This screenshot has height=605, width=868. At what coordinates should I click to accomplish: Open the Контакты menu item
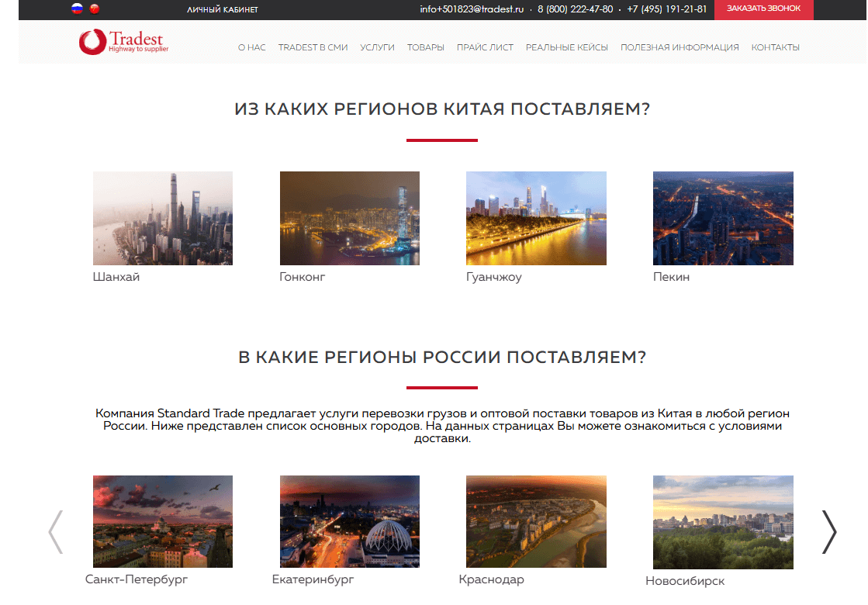[x=775, y=47]
